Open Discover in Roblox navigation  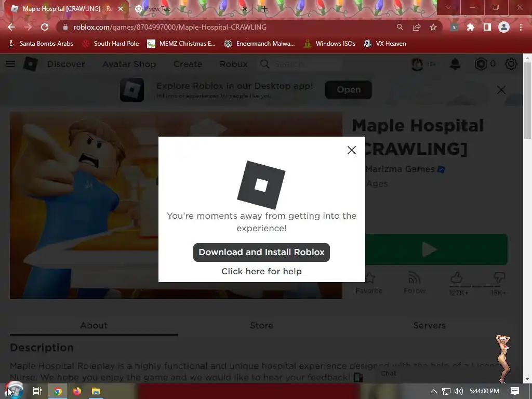(66, 64)
